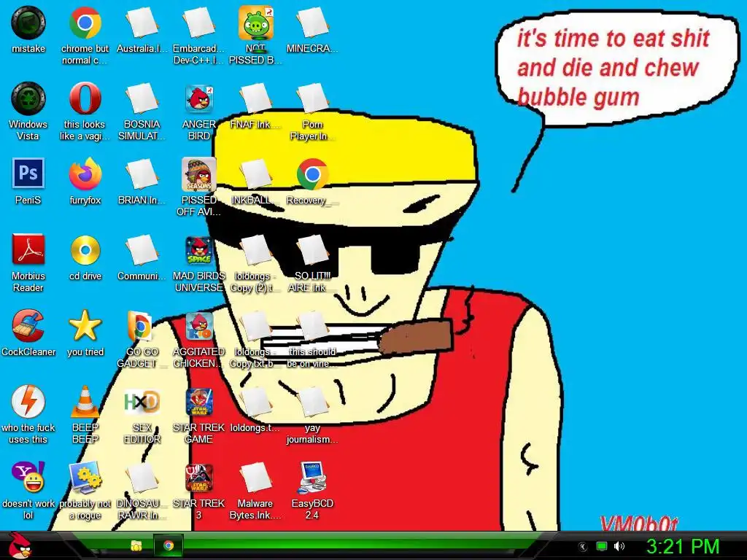Image resolution: width=747 pixels, height=560 pixels.
Task: Select the 'Malware Bytes.lnk' shortcut
Action: (256, 477)
